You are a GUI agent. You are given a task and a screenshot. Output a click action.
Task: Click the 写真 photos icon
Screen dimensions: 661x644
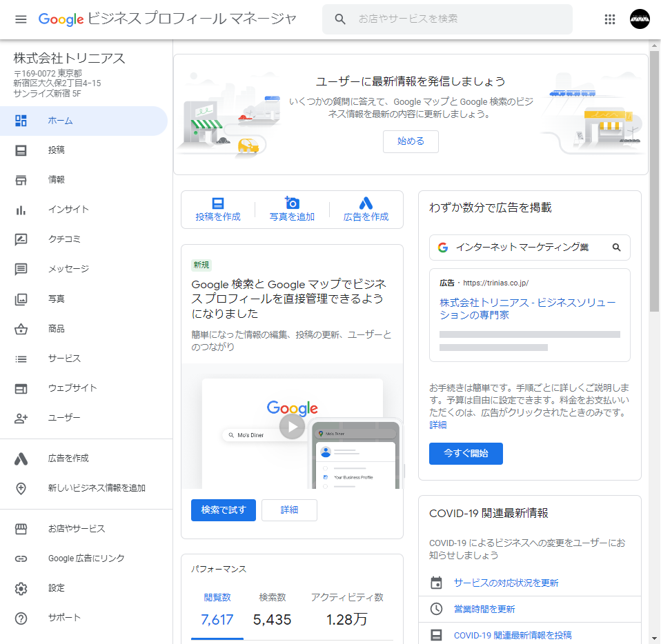click(x=21, y=299)
